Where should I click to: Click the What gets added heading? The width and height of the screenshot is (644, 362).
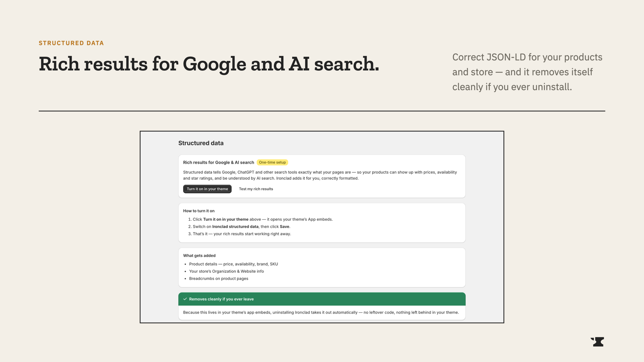[199, 255]
